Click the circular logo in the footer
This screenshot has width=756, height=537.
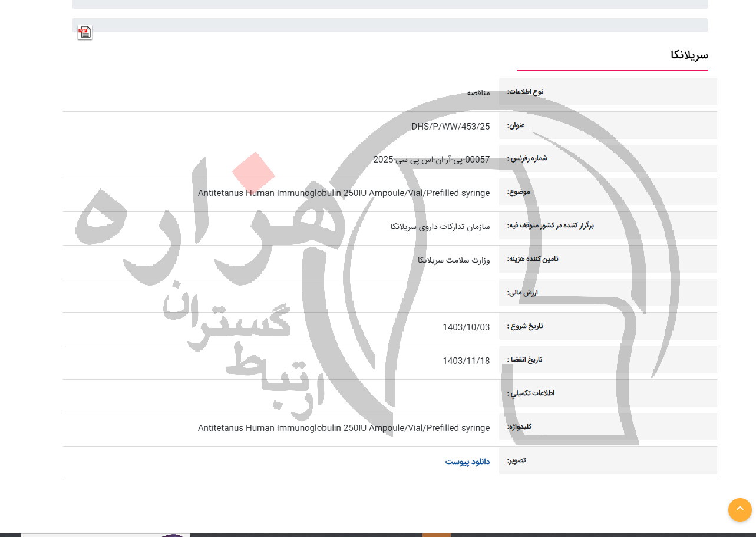pos(173,535)
